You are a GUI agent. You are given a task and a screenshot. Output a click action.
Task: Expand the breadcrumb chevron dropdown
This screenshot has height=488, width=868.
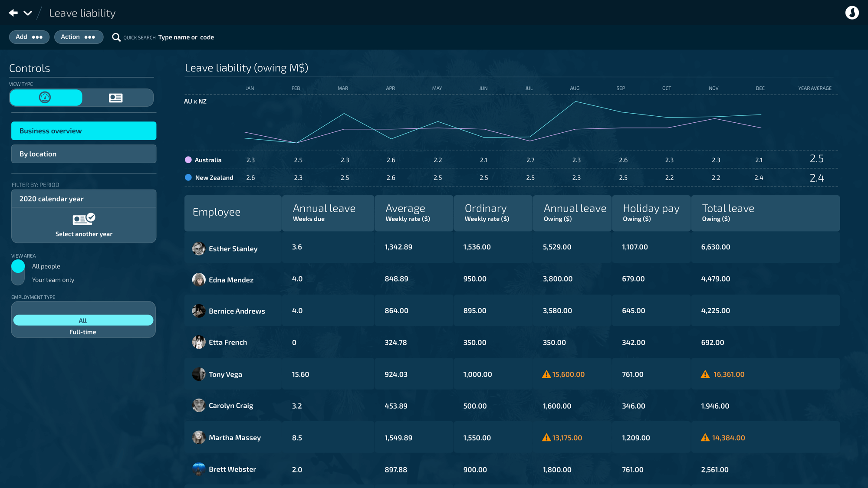[x=28, y=13]
